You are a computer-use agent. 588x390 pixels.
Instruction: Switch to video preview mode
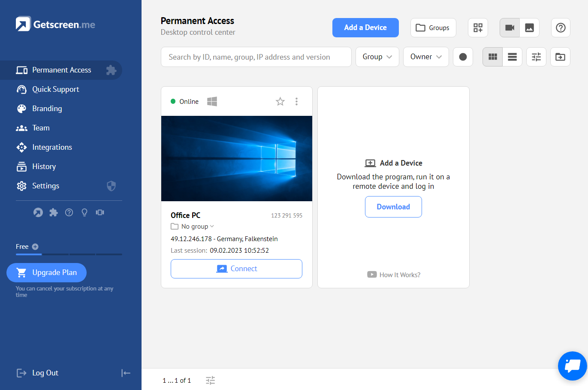(510, 28)
